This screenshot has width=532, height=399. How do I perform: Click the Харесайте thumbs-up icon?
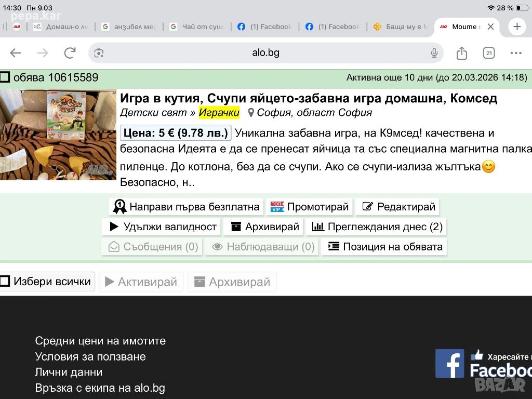coord(477,355)
